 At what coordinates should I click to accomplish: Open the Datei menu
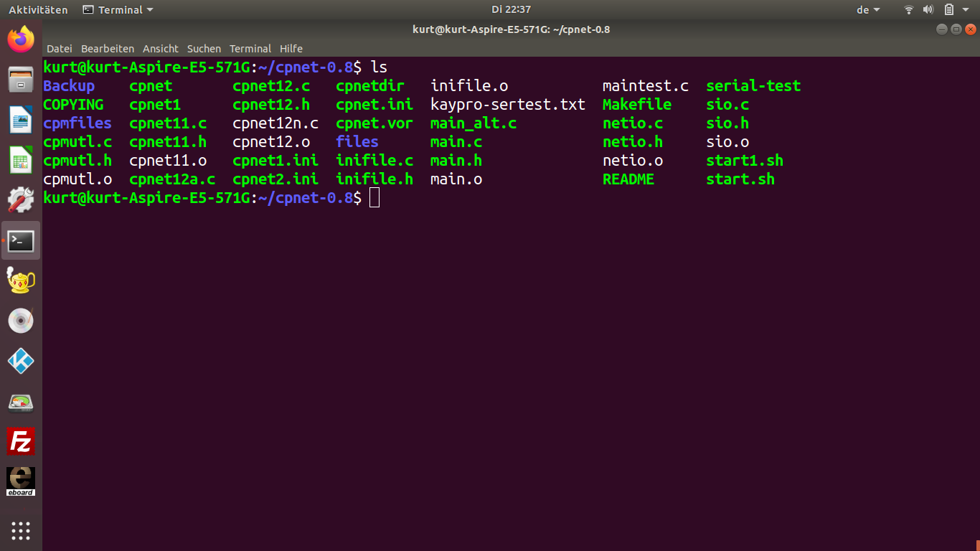tap(59, 49)
